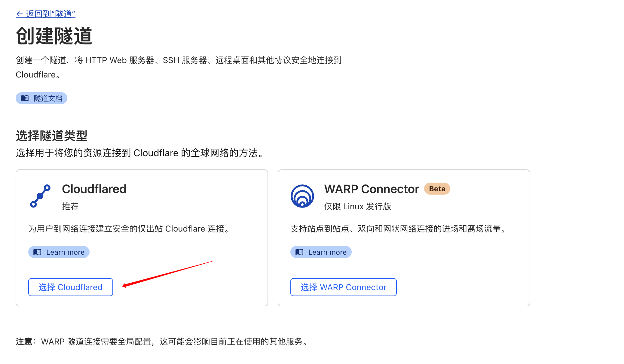Click the orange Beta badge
The width and height of the screenshot is (624, 364).
coord(437,189)
